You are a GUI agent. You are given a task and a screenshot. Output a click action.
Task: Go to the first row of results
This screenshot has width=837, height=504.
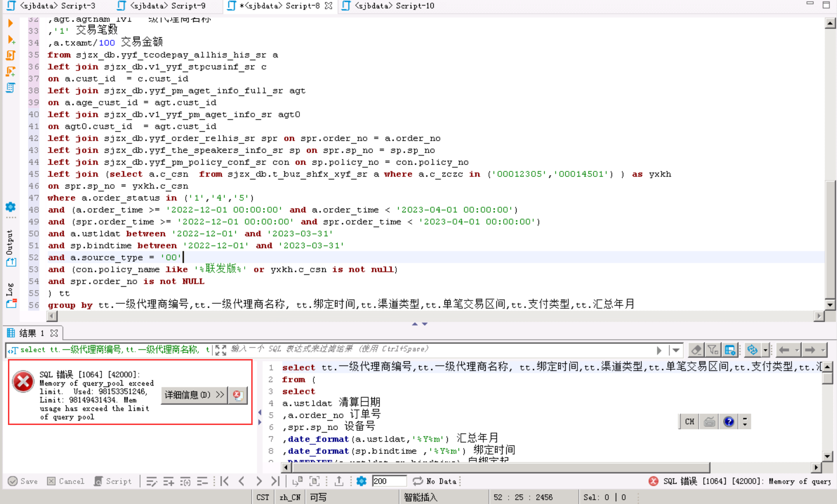[x=225, y=481]
